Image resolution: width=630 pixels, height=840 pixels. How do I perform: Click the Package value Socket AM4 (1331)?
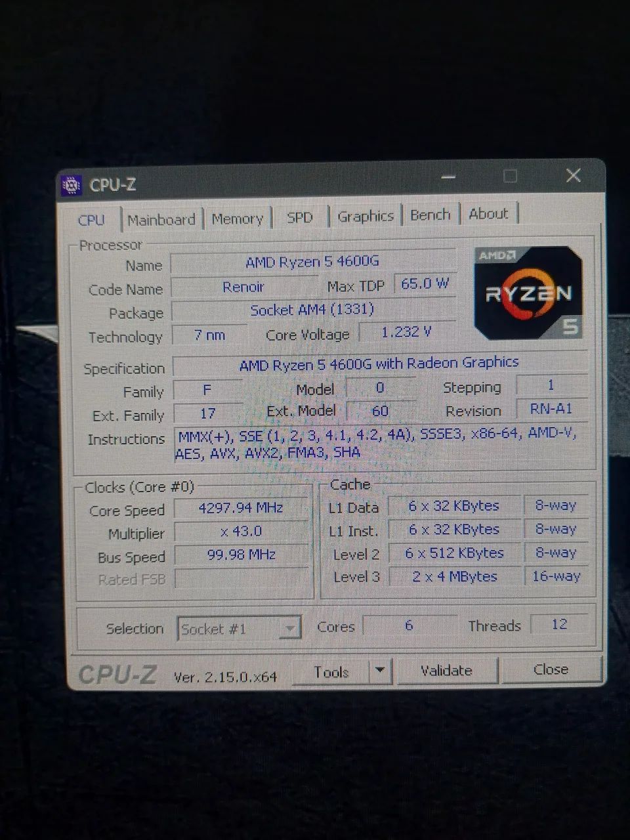pyautogui.click(x=312, y=310)
